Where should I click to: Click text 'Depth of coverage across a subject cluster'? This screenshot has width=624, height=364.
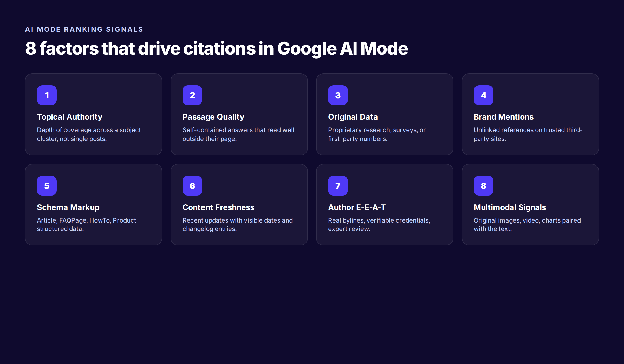89,134
